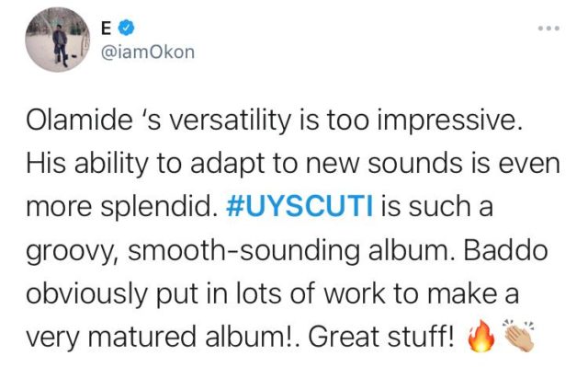Click the word Baddo in the tweet

[505, 250]
